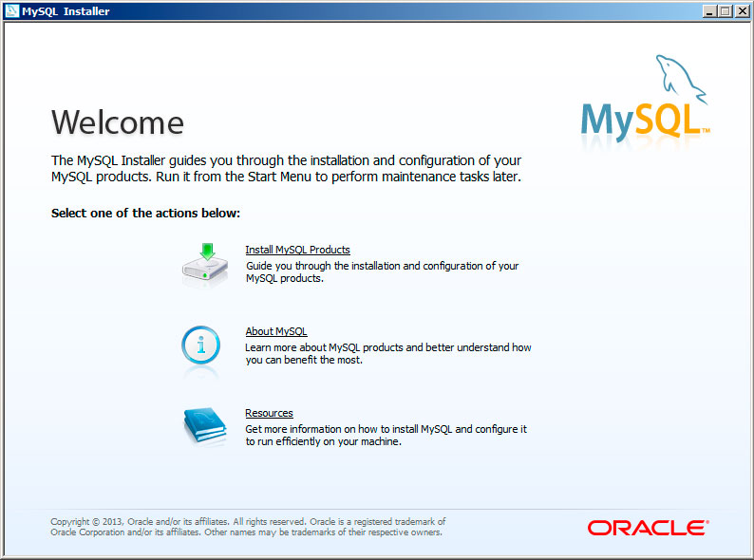Click the green arrow hard drive install icon

(205, 264)
